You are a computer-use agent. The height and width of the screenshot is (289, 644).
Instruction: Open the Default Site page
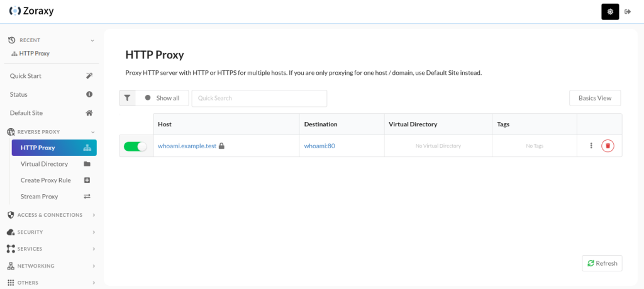click(x=52, y=113)
